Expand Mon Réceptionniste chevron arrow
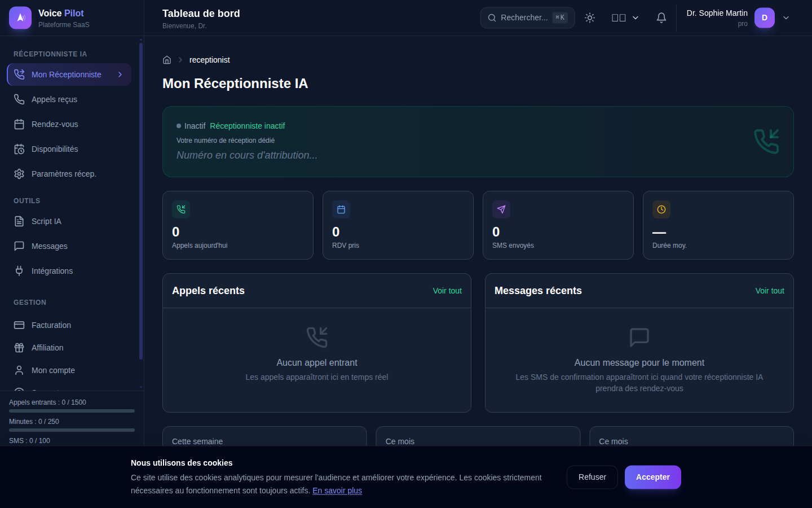812x508 pixels. pyautogui.click(x=120, y=75)
